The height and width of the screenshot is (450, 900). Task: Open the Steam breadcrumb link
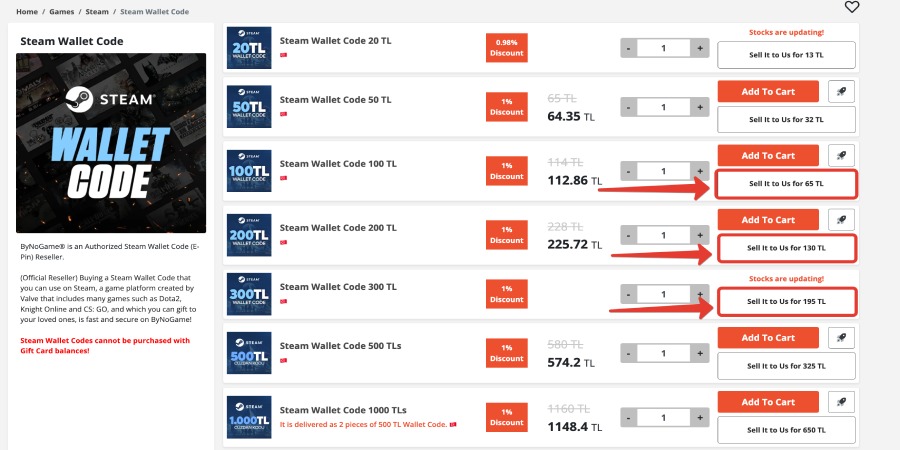tap(97, 12)
